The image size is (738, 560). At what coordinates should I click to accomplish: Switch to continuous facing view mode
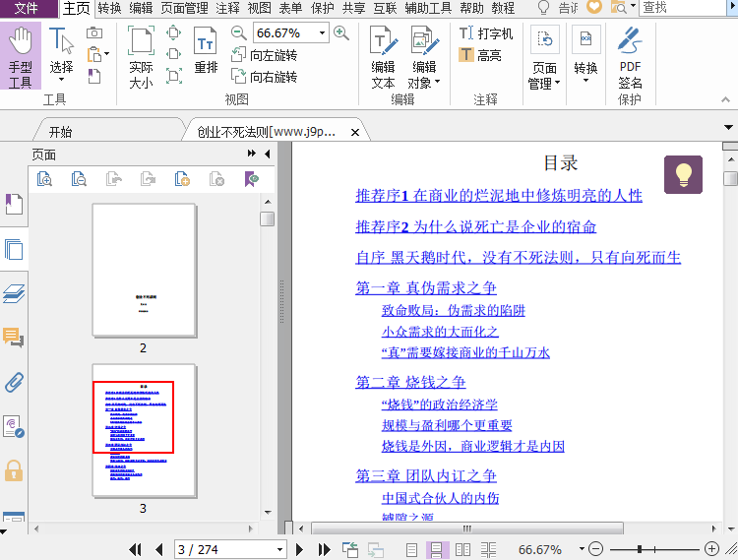point(488,549)
